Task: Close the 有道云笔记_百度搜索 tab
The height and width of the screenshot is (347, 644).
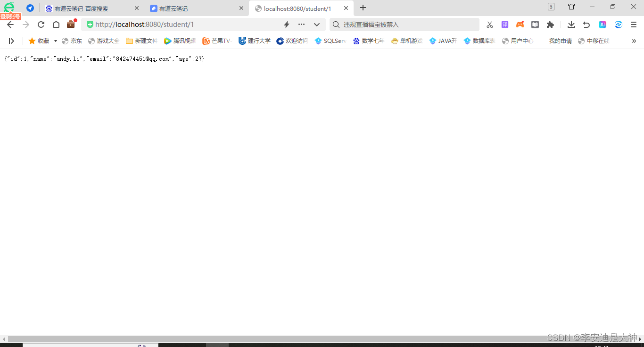Action: tap(137, 8)
